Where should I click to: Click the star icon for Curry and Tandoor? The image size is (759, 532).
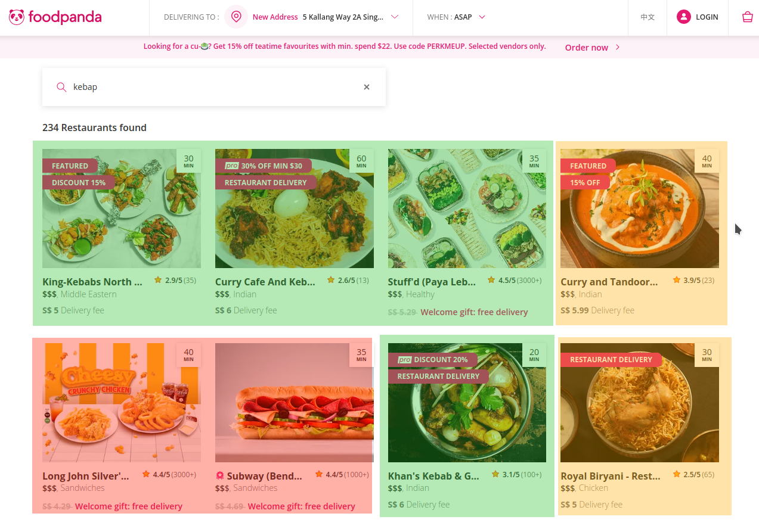[677, 280]
